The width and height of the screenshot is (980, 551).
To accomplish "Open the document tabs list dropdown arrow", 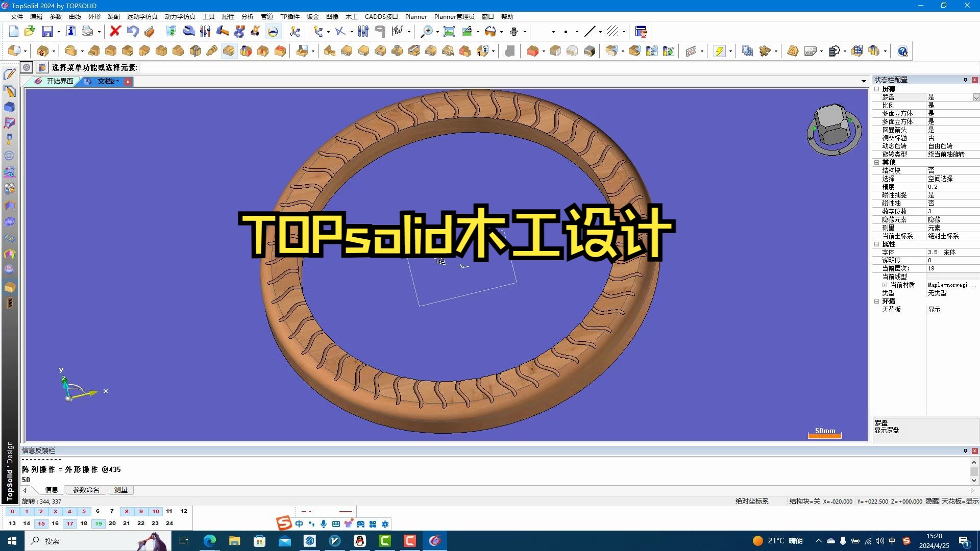I will pos(864,81).
